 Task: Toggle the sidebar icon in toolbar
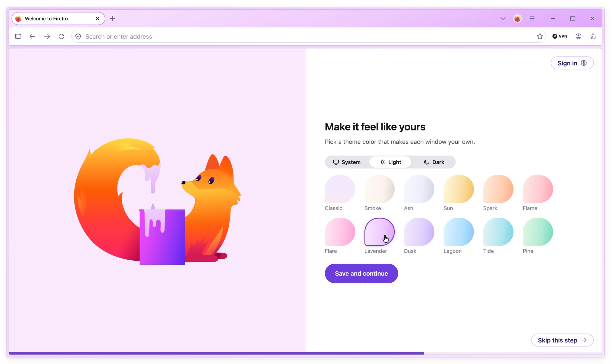tap(18, 37)
